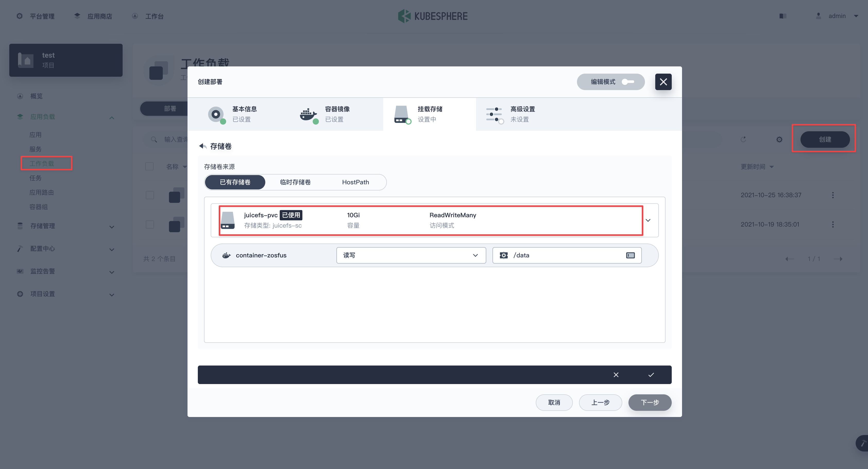The width and height of the screenshot is (868, 469).
Task: Click the 创建 button
Action: (x=825, y=139)
